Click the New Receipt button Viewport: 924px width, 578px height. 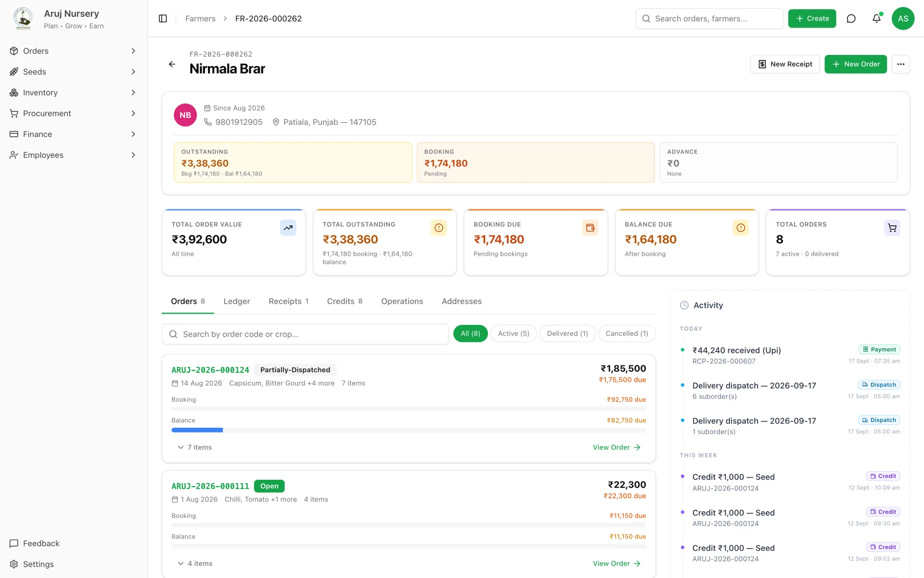[784, 64]
